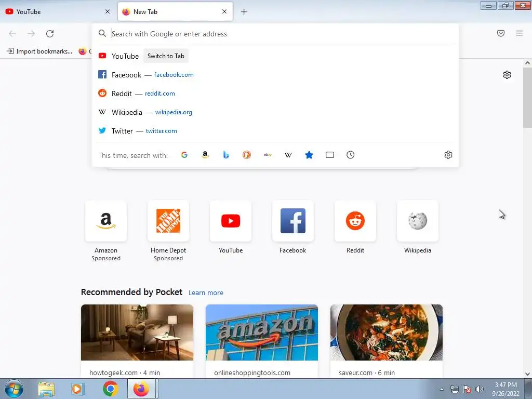This screenshot has width=532, height=399.
Task: Search this time with Amazon icon
Action: click(205, 155)
